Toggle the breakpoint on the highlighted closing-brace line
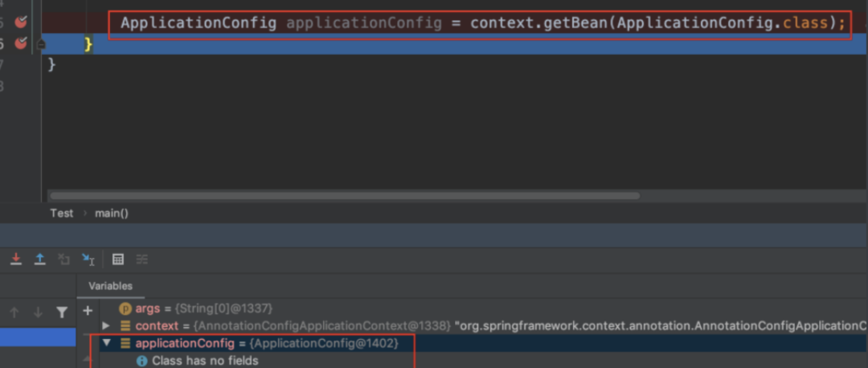 click(21, 43)
